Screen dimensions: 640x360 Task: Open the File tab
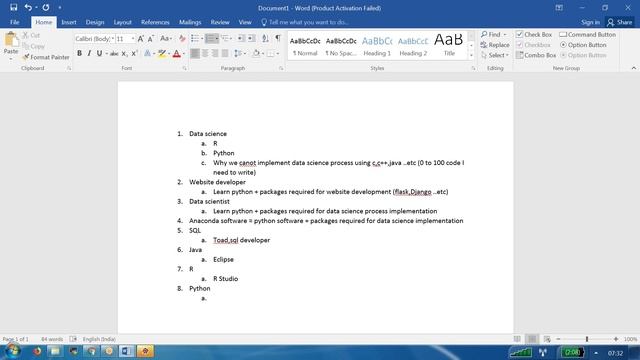click(x=15, y=22)
